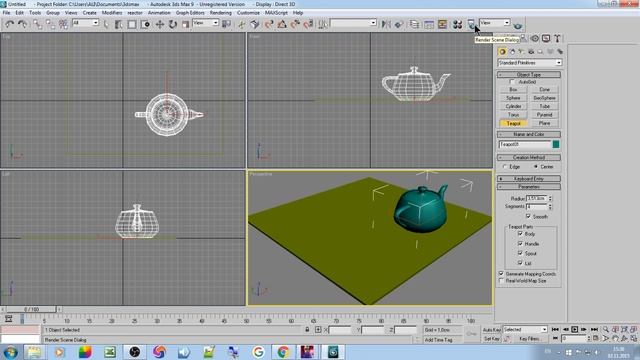Click the Torus primitive button
Viewport: 640px width, 360px height.
click(x=513, y=115)
